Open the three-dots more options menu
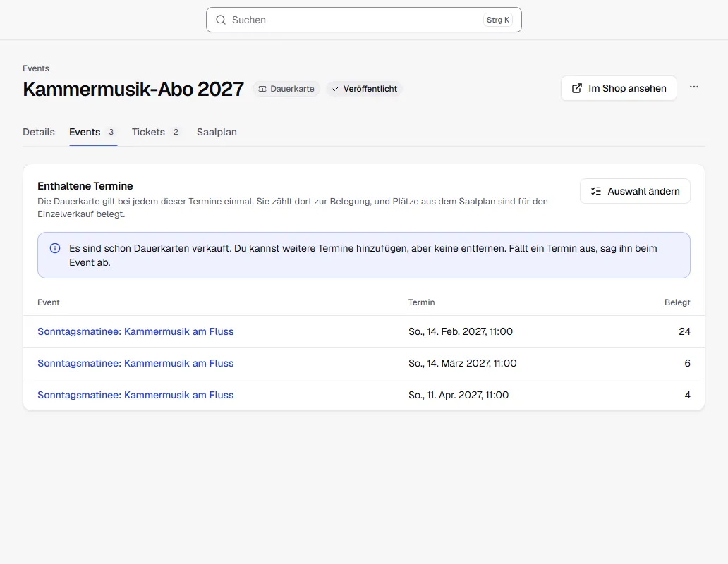728x564 pixels. (x=694, y=87)
